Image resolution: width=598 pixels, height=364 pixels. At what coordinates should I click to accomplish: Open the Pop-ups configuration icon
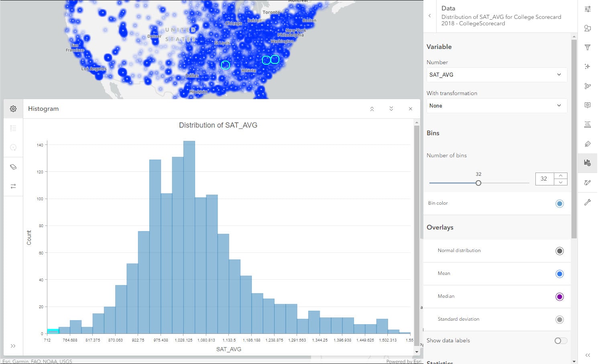coord(588,105)
